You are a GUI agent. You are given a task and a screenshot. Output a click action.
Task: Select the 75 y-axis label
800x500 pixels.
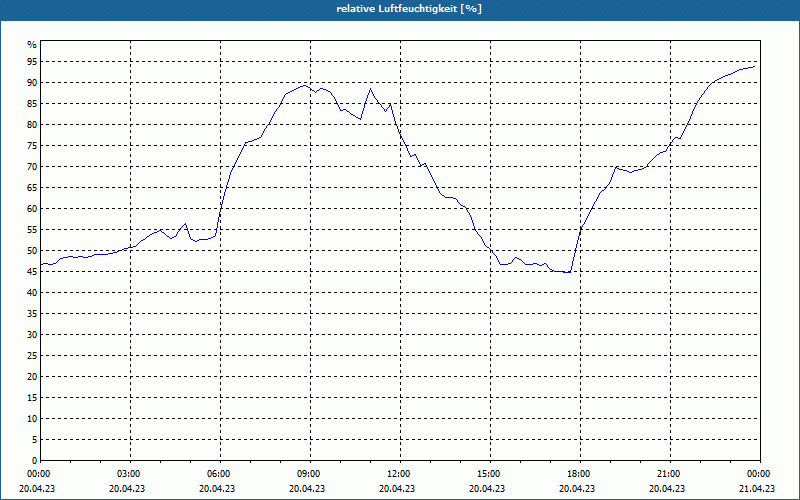(32, 146)
